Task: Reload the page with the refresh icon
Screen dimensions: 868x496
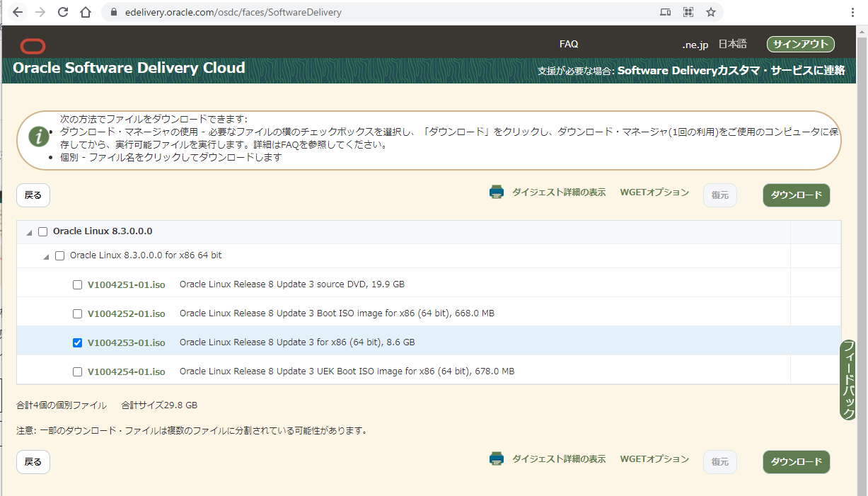Action: coord(63,12)
